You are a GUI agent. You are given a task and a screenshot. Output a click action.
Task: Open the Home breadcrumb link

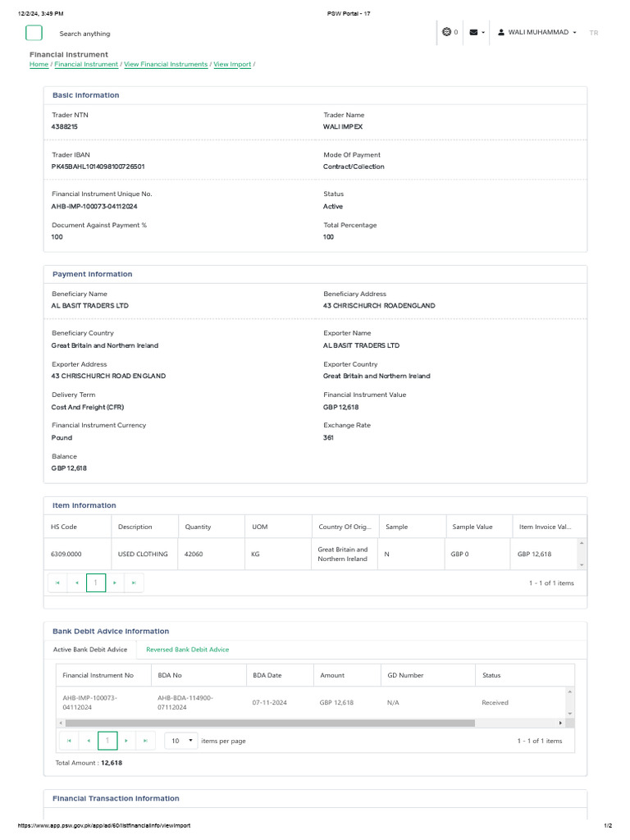tap(39, 64)
